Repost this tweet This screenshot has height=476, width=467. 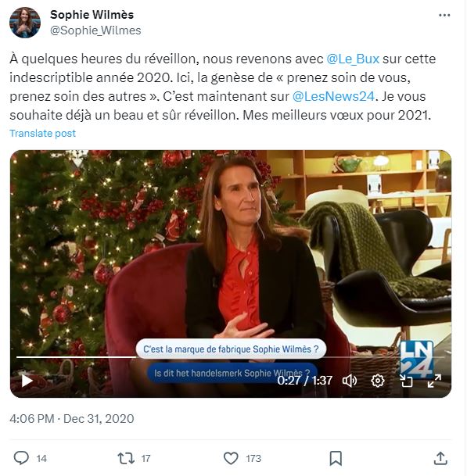click(126, 458)
